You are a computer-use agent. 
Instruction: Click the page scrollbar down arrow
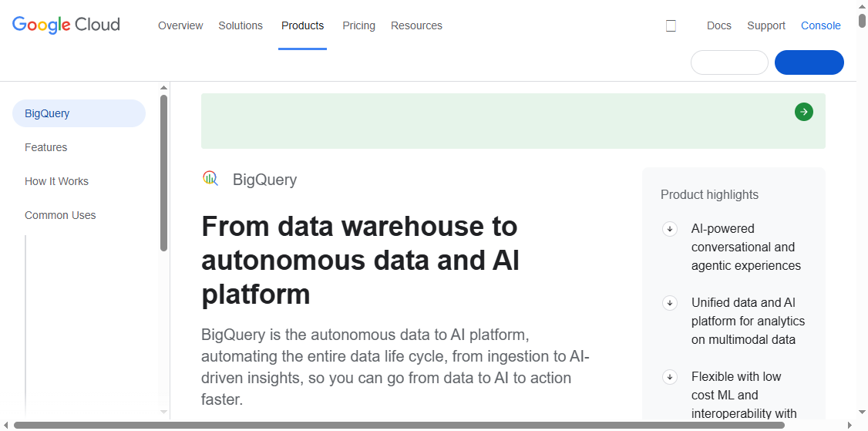(863, 412)
